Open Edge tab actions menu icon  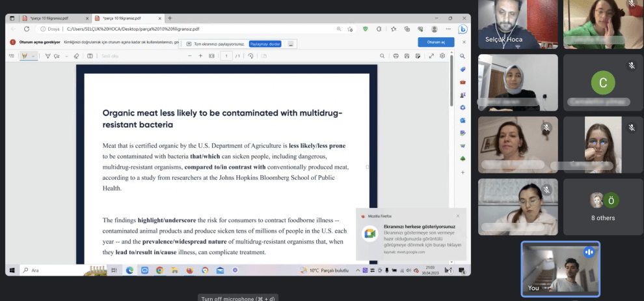(x=12, y=18)
